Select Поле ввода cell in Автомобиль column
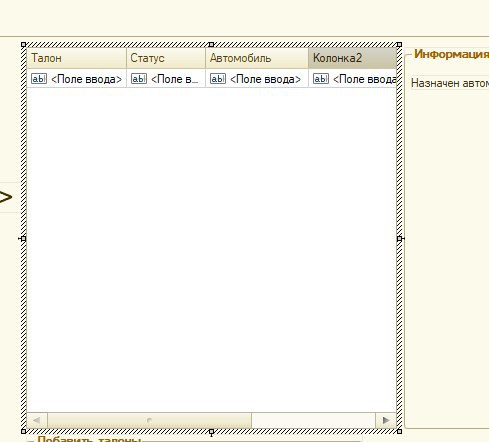489x442 pixels. (x=257, y=79)
